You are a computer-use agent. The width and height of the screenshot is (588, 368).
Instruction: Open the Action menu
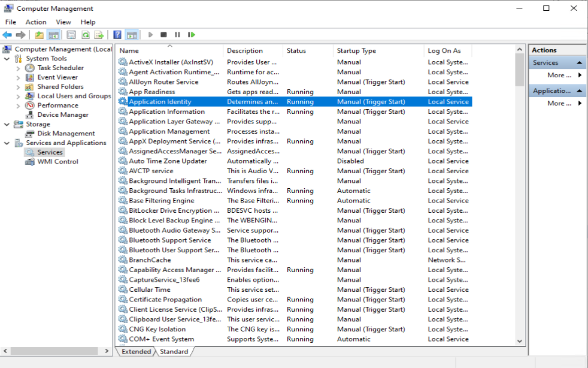pos(36,22)
